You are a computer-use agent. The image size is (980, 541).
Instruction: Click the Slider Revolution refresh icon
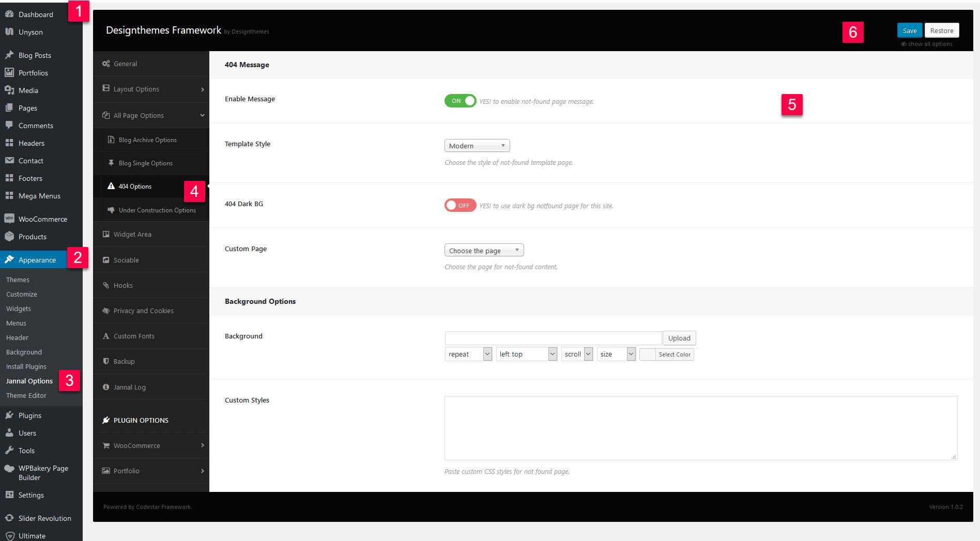[9, 518]
